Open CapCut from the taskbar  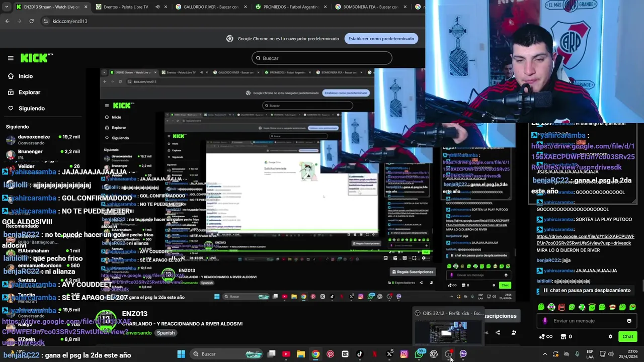point(345,354)
